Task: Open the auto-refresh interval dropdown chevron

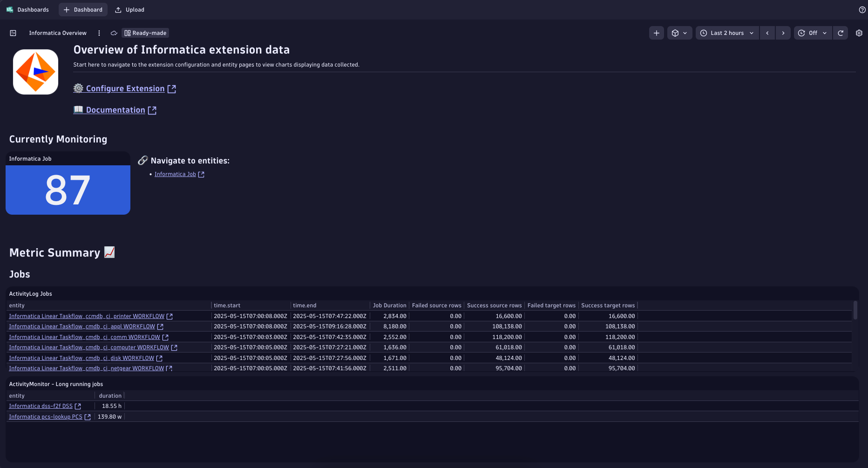Action: [x=824, y=33]
